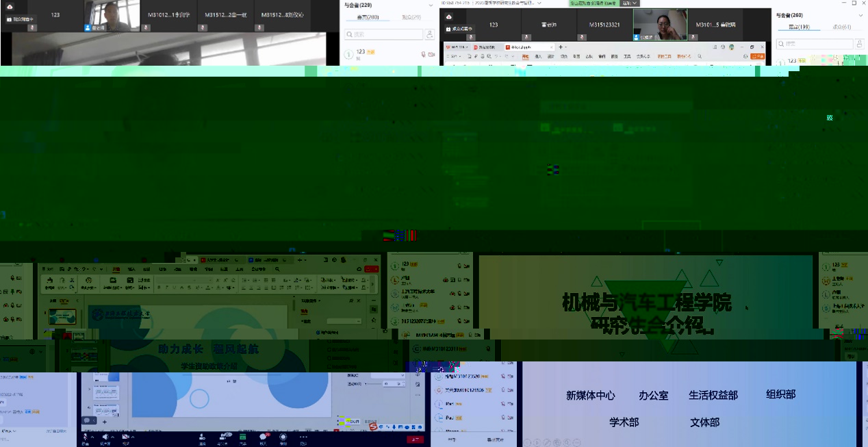
Task: Collapse the participants (229) panel chevron
Action: pos(430,5)
